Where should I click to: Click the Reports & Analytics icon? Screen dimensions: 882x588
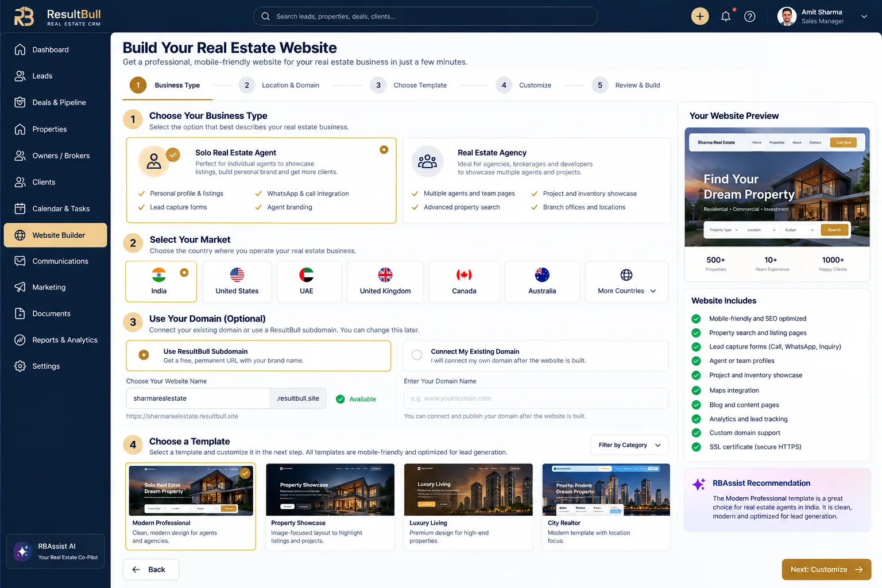tap(20, 340)
